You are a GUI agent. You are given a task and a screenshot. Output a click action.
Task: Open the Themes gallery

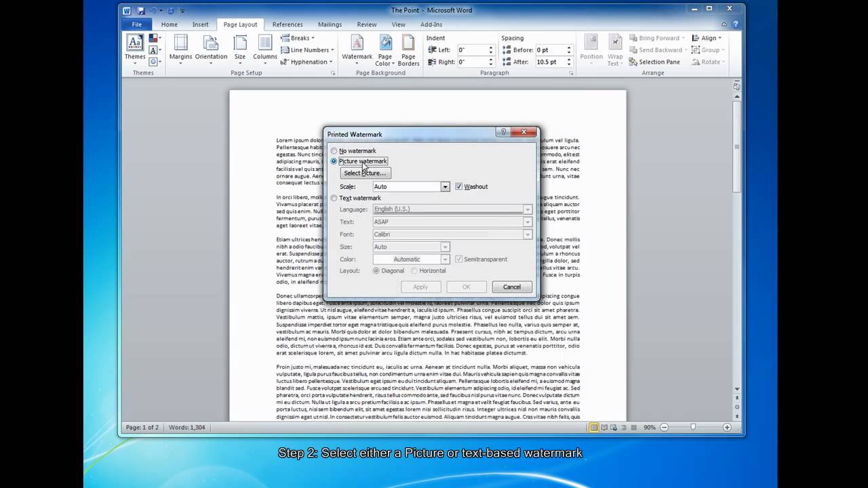point(134,50)
